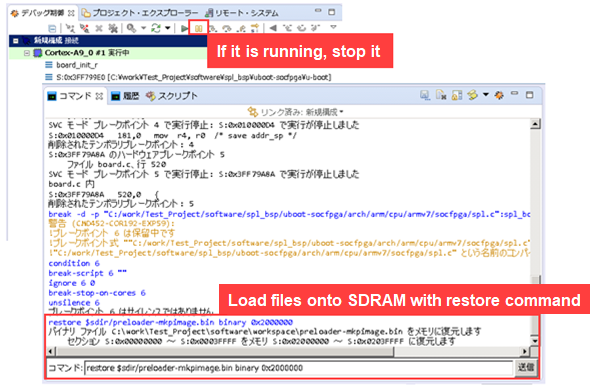
Task: Open the Debug Control view menu triangle
Action: [x=333, y=27]
